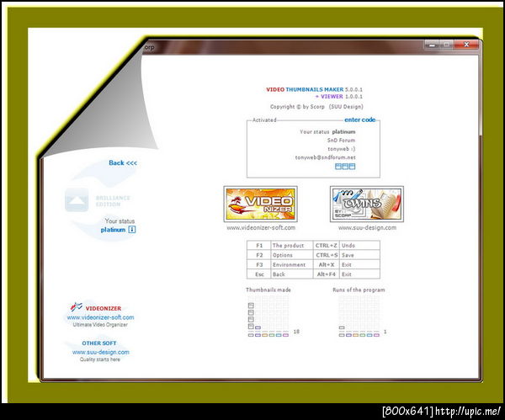This screenshot has height=420, width=505.
Task: Click the F1 The product shortcut cell
Action: click(x=280, y=246)
